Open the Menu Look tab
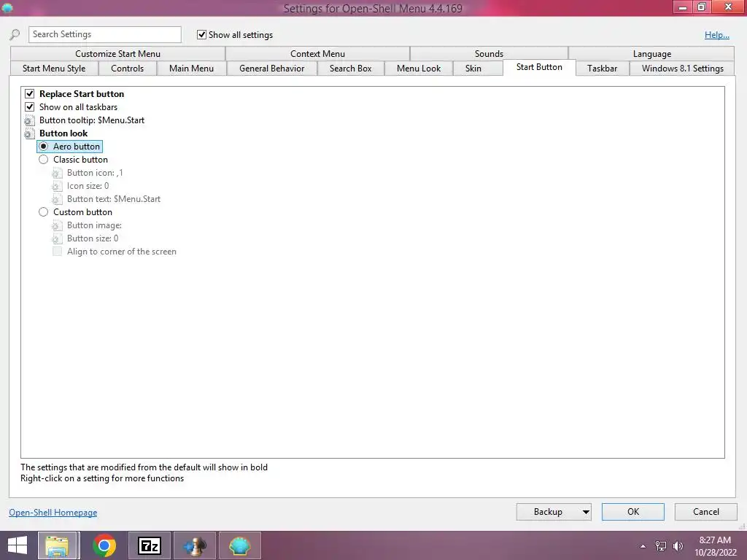Viewport: 747px width, 560px height. pos(419,69)
